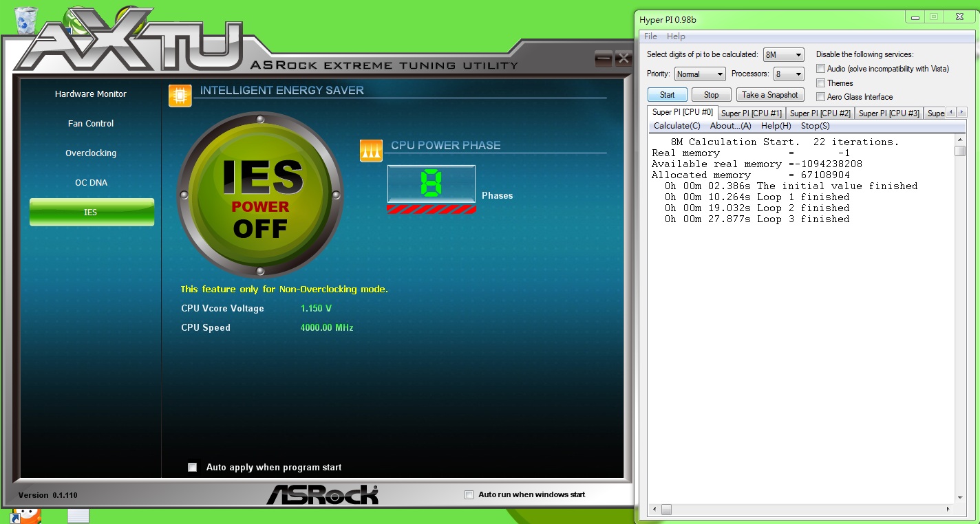The image size is (980, 524).
Task: Minimize the Hyper PI window
Action: (x=915, y=17)
